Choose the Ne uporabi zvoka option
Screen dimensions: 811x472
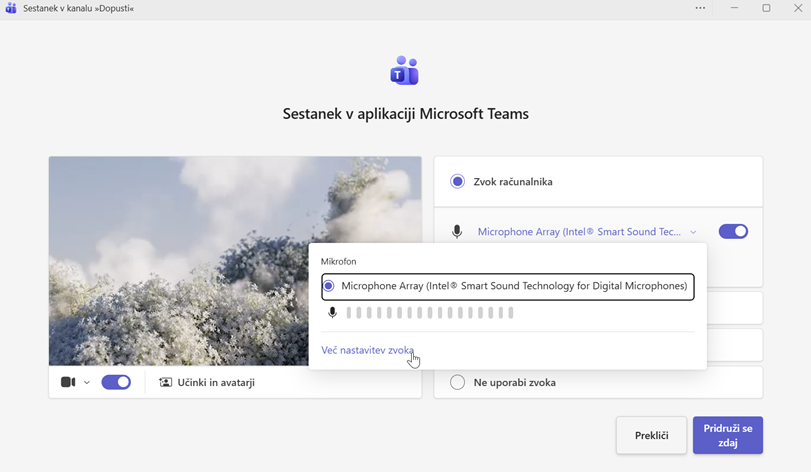click(458, 382)
